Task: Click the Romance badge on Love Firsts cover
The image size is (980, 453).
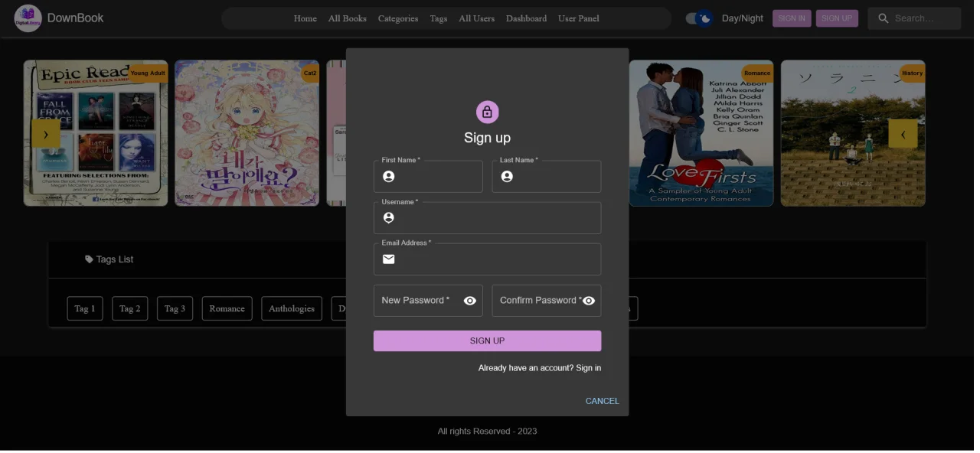Action: [x=757, y=73]
